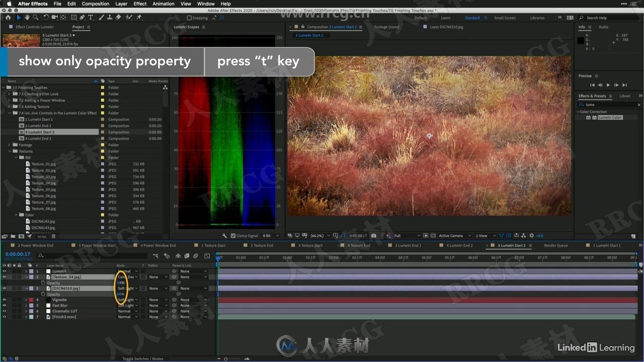Select the Pen tool

click(x=83, y=17)
